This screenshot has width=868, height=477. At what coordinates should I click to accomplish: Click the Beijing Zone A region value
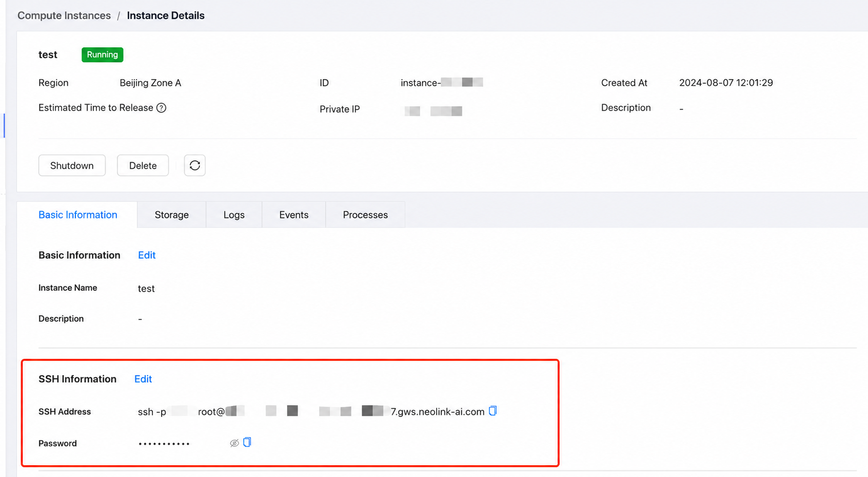pyautogui.click(x=150, y=83)
